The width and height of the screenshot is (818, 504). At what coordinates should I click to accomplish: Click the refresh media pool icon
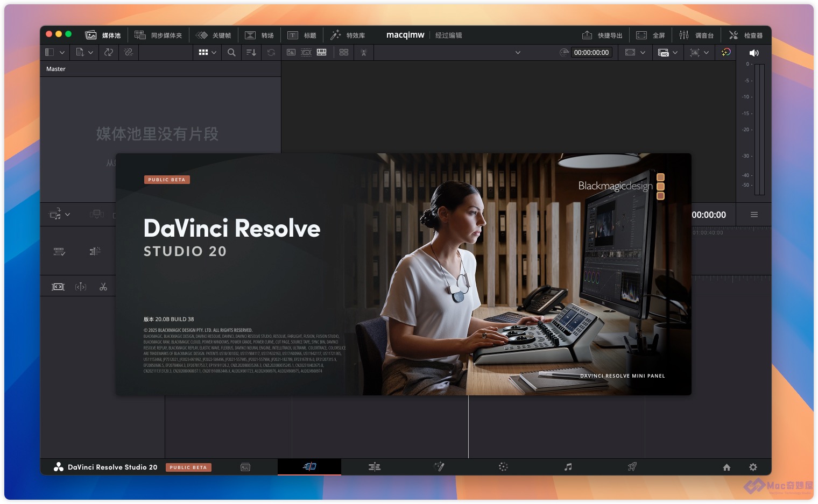(271, 52)
